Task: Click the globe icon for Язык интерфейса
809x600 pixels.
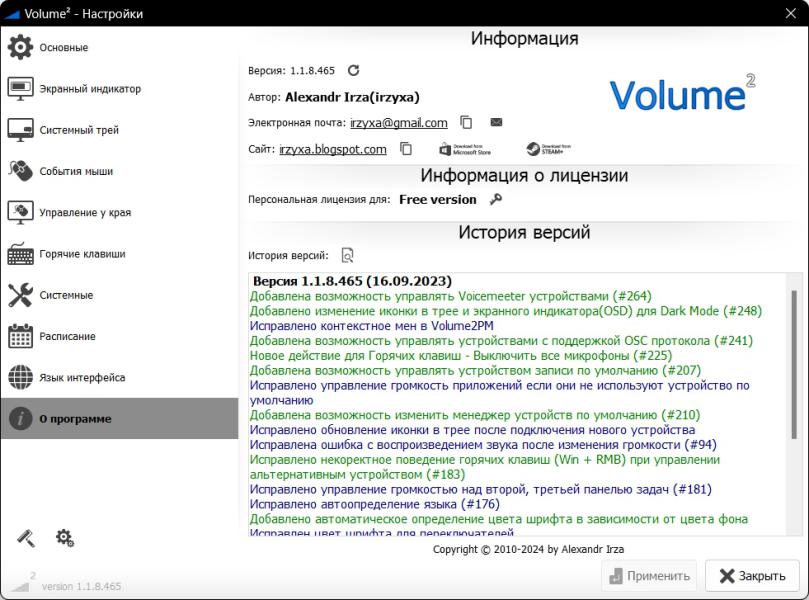Action: click(20, 377)
